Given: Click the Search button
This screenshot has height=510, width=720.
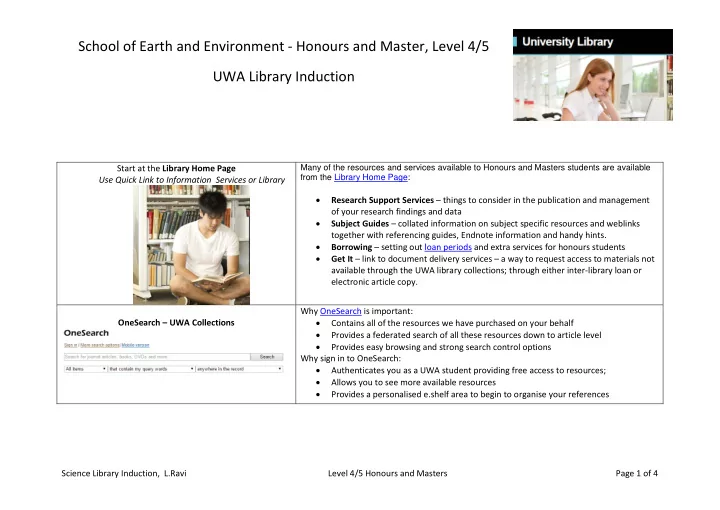Looking at the screenshot, I should point(267,357).
